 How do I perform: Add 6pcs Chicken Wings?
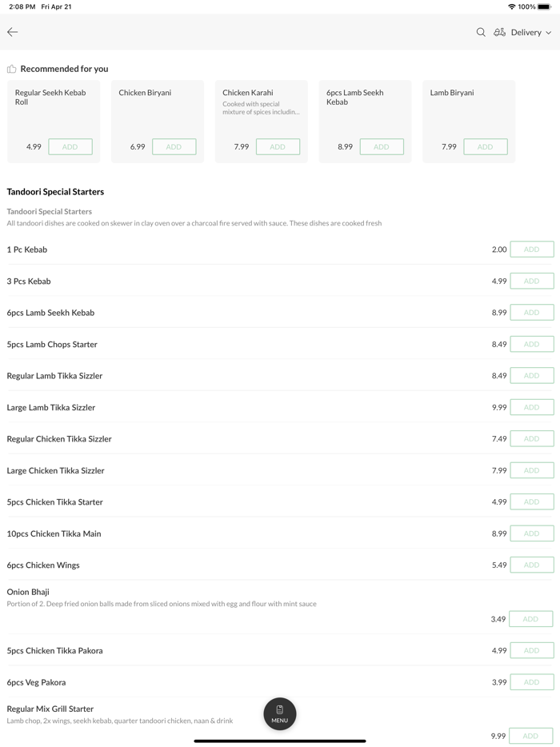pyautogui.click(x=532, y=565)
